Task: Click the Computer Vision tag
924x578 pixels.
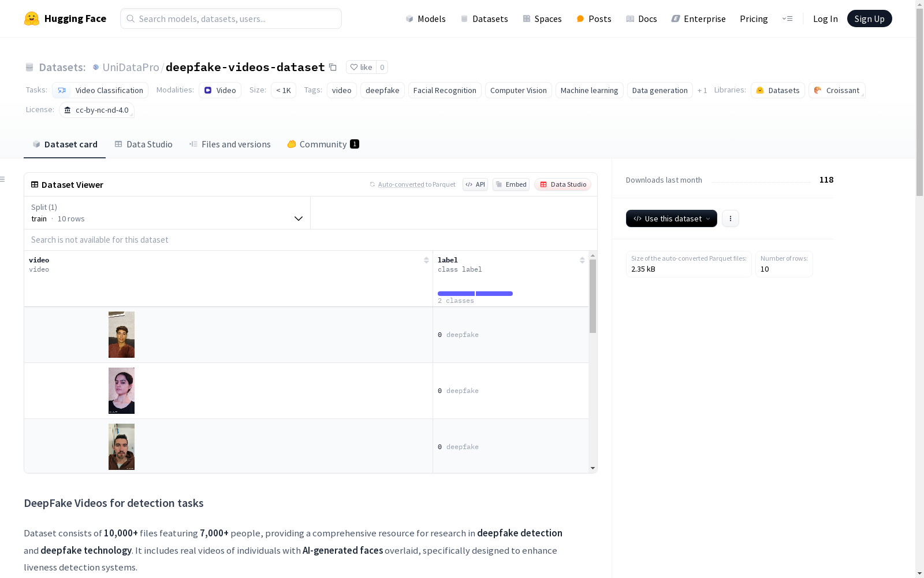Action: tap(519, 90)
